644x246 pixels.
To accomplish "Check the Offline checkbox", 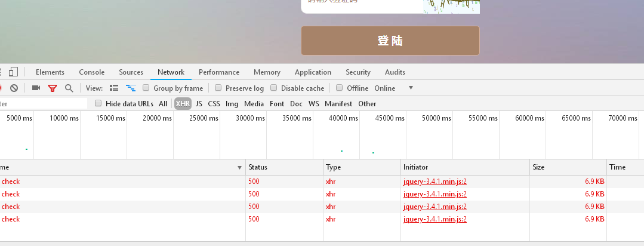I will point(339,88).
